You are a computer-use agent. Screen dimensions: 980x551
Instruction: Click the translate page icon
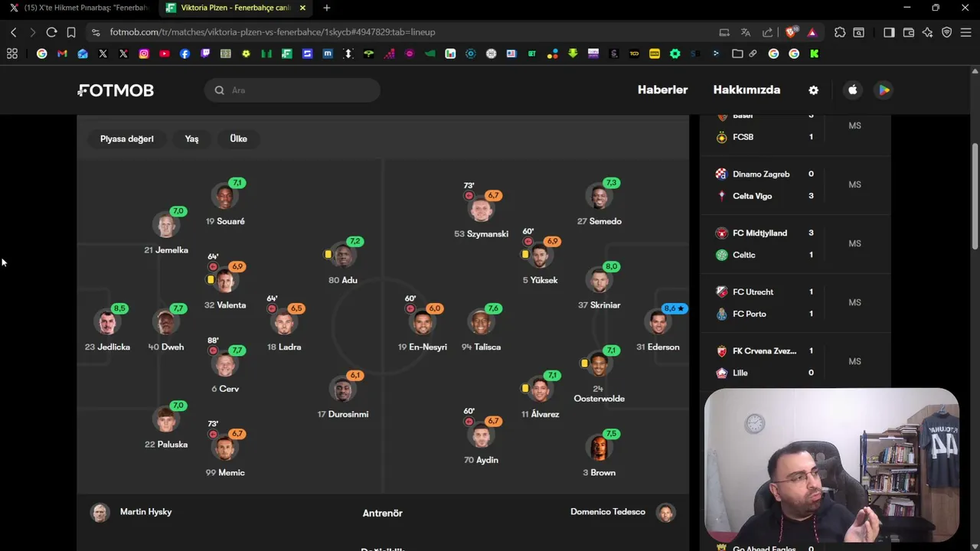pos(746,32)
